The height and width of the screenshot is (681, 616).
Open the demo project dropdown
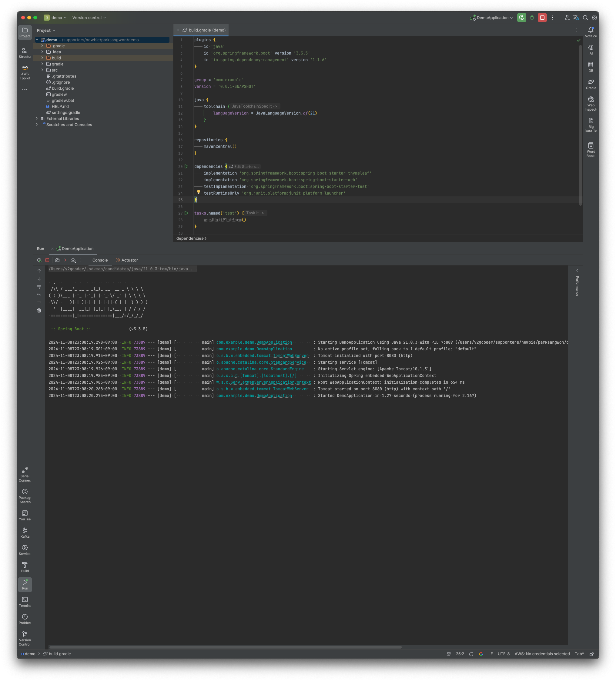55,18
